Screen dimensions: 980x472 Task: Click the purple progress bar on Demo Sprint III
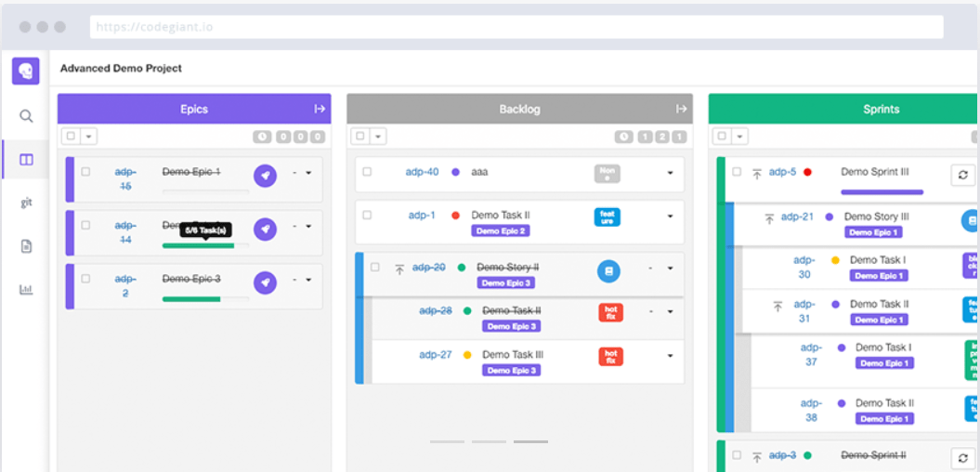pos(882,192)
